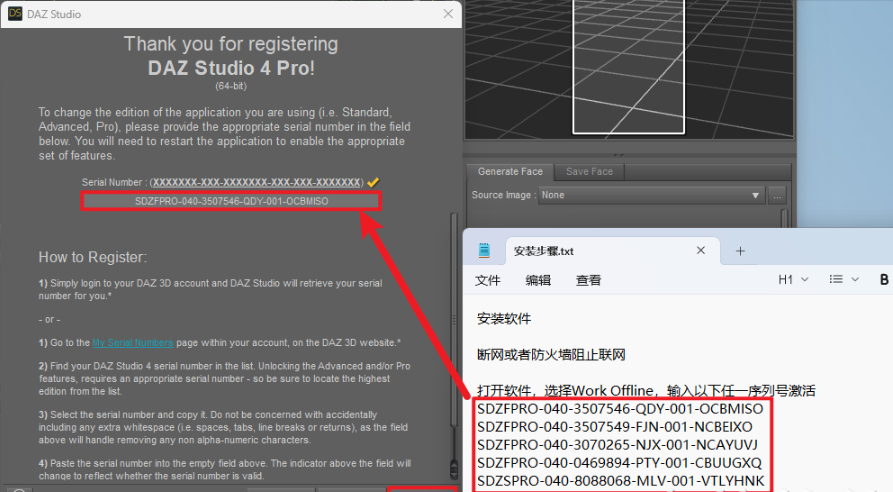Add a new Notepad tab
The image size is (893, 492).
point(741,251)
